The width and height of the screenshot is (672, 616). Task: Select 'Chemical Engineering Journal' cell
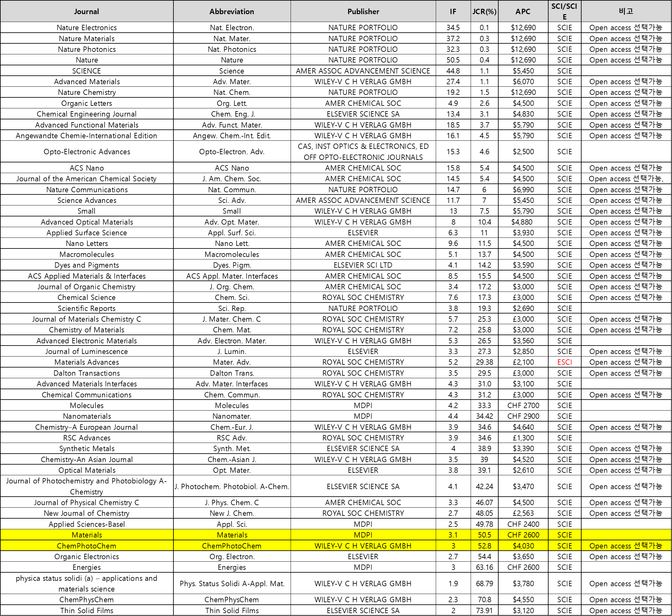point(87,114)
